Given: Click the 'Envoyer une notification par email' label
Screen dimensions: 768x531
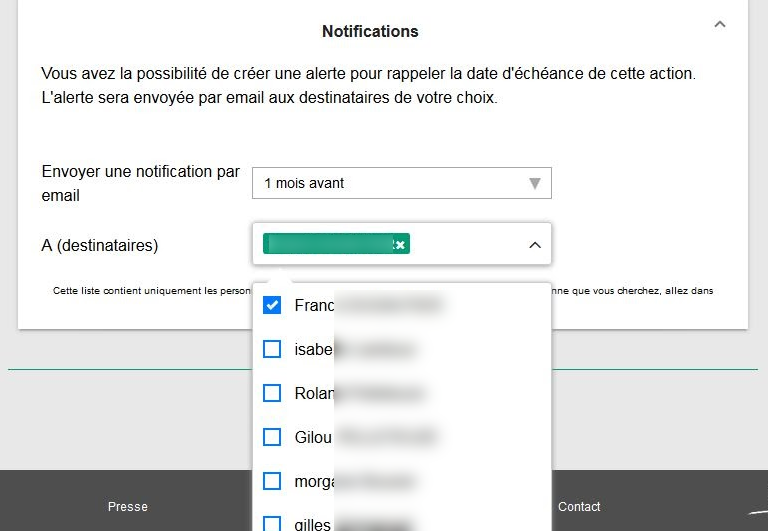Looking at the screenshot, I should pyautogui.click(x=141, y=183).
